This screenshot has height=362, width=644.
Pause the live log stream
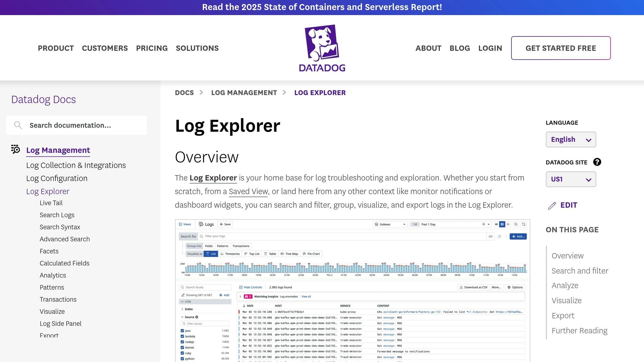(x=502, y=224)
